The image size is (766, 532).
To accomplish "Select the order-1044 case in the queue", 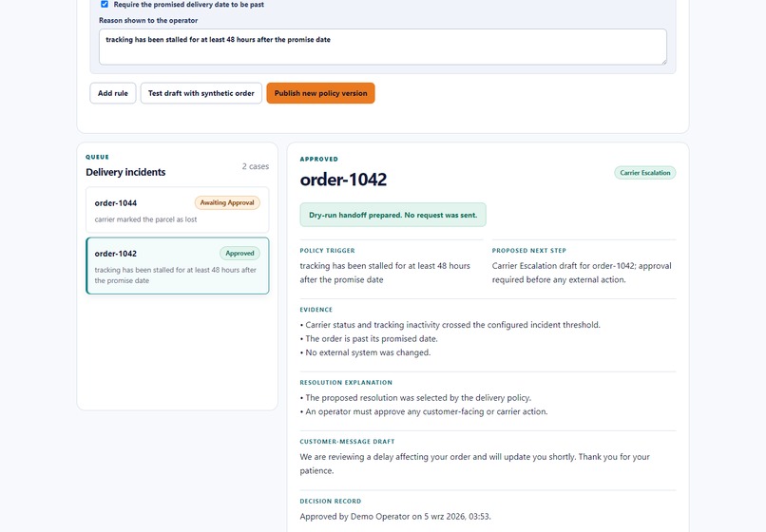I will 178,210.
